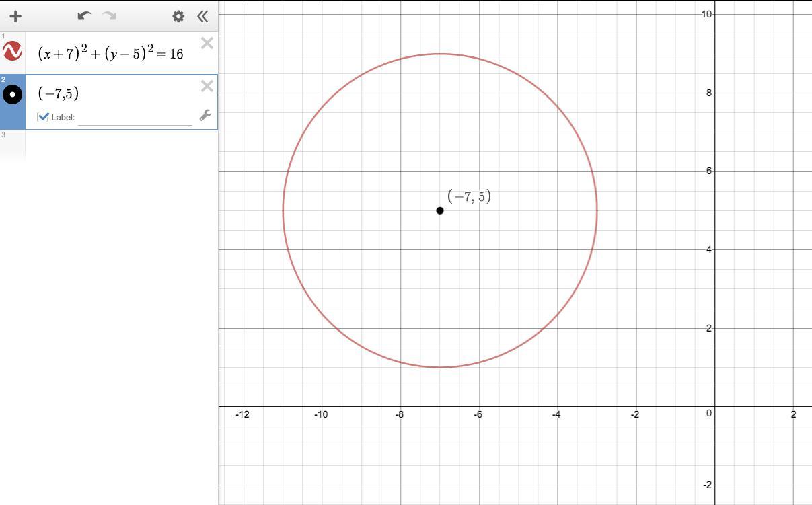Click the x-axis label -4
Image resolution: width=812 pixels, height=505 pixels.
pyautogui.click(x=557, y=414)
